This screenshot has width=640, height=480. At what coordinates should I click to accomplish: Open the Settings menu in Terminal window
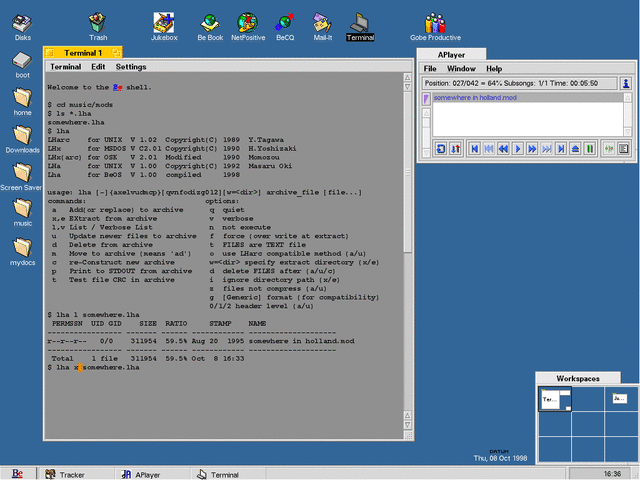tap(131, 67)
